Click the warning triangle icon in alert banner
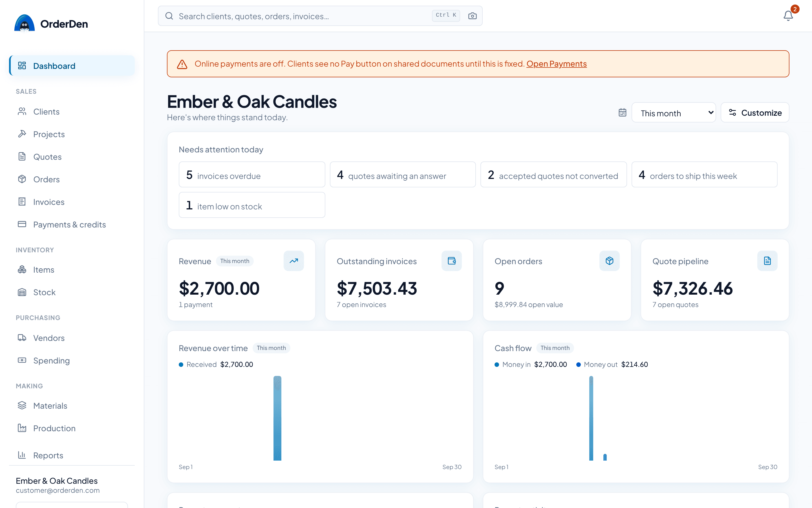The width and height of the screenshot is (812, 508). (182, 64)
